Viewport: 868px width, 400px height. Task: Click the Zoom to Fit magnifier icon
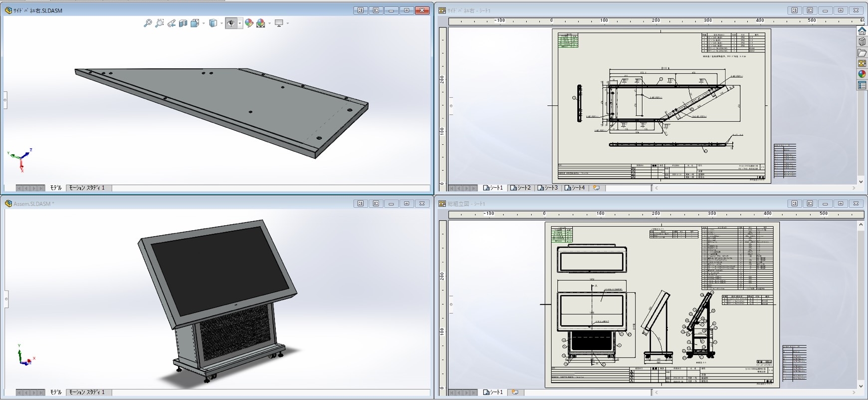148,23
